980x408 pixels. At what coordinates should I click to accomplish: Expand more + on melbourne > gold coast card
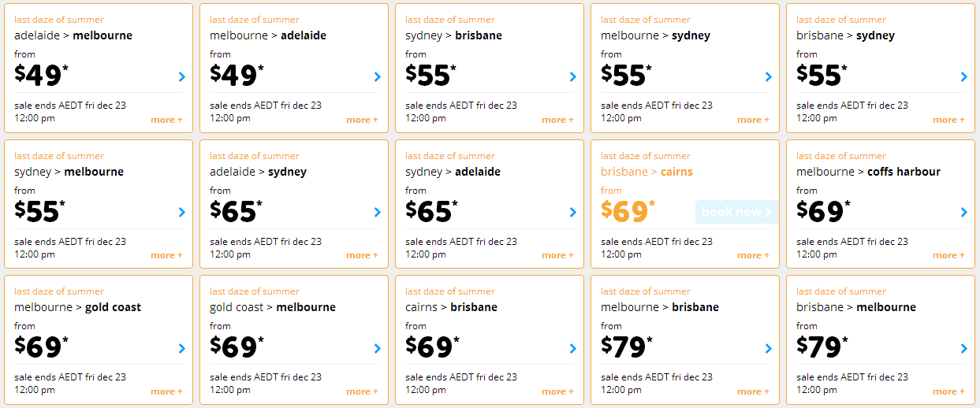[166, 391]
